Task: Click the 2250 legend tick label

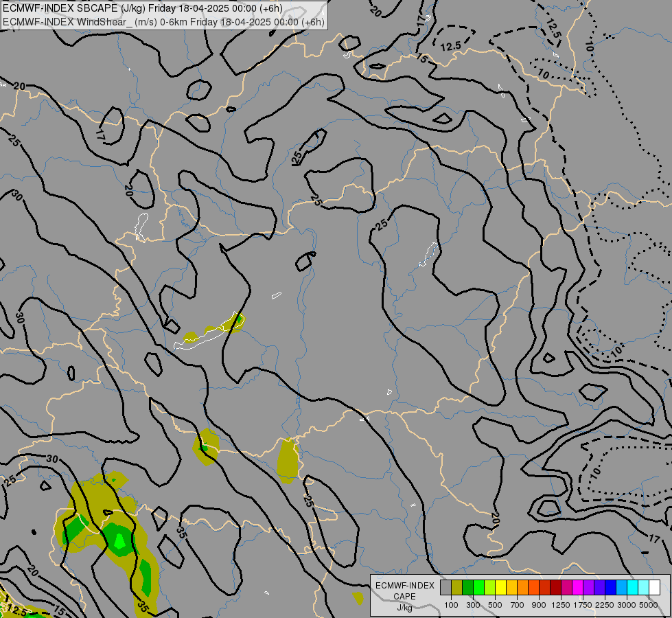Action: pos(605,605)
